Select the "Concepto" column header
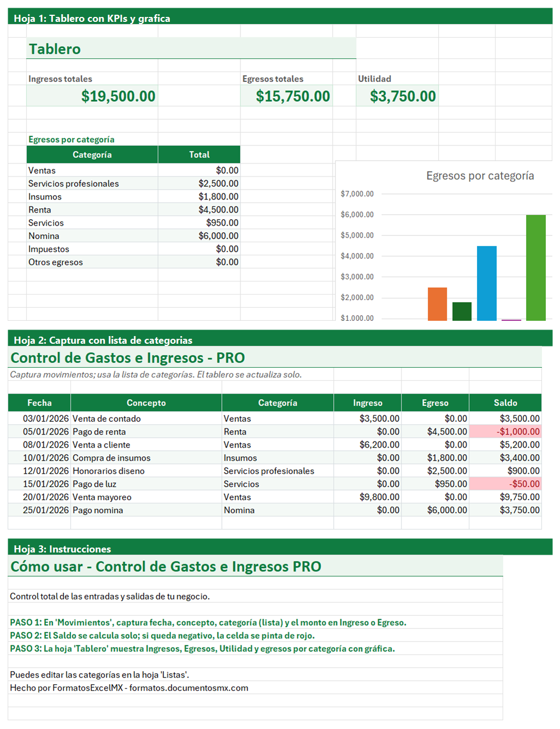The width and height of the screenshot is (560, 729). [146, 403]
